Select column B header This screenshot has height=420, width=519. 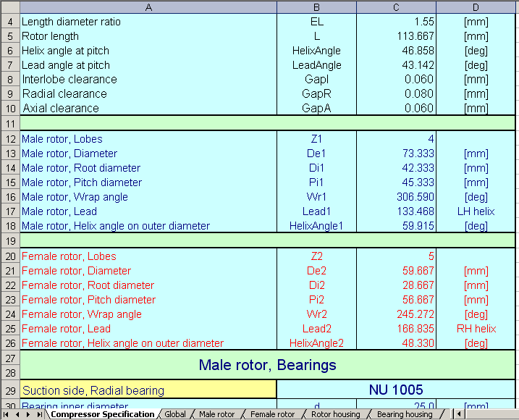(316, 7)
